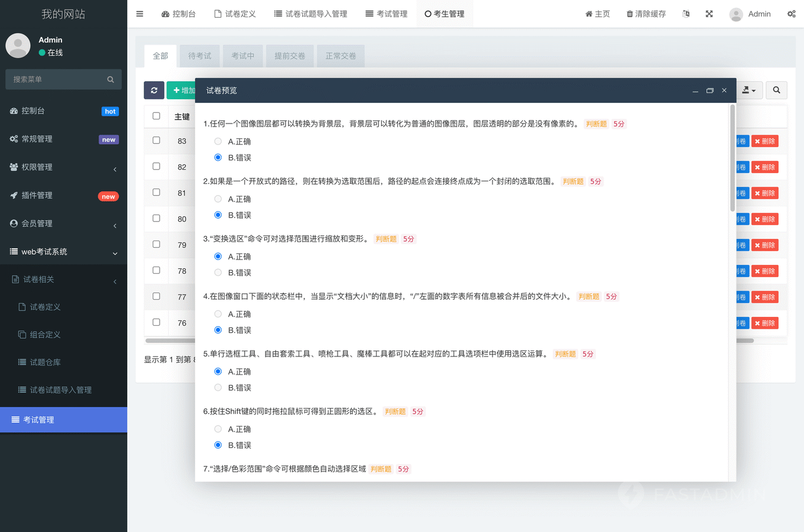
Task: Click the red 删除 button for row 83
Action: [764, 141]
